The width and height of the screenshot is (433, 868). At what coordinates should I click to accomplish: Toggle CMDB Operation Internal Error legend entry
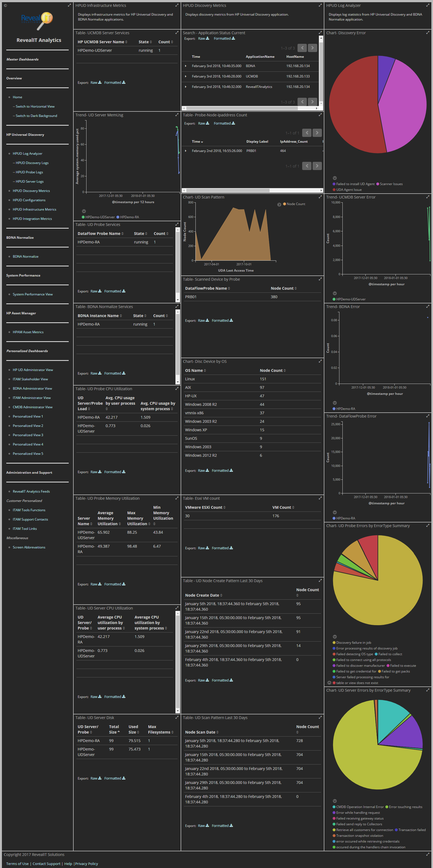pyautogui.click(x=358, y=807)
